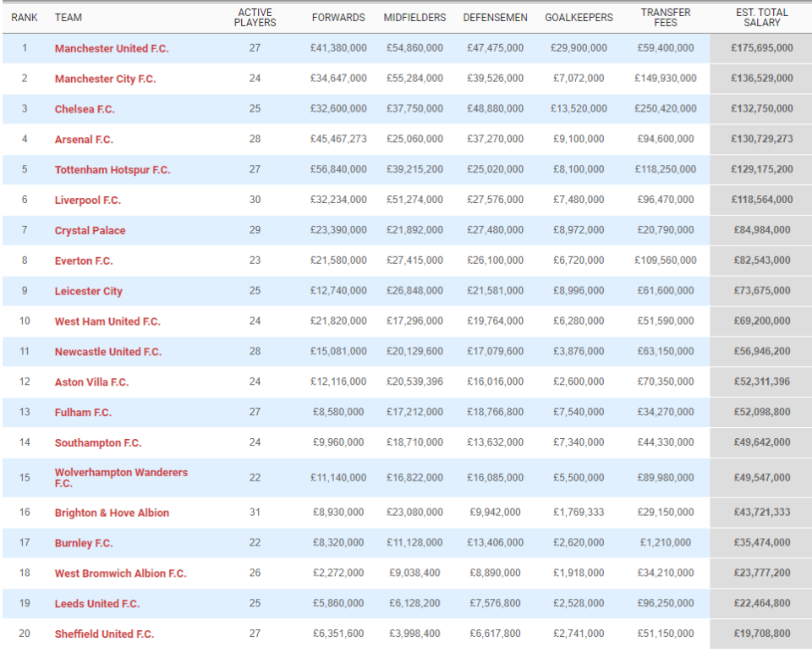Open West Bromwich Albion F.C. team link
This screenshot has width=812, height=653.
[121, 573]
